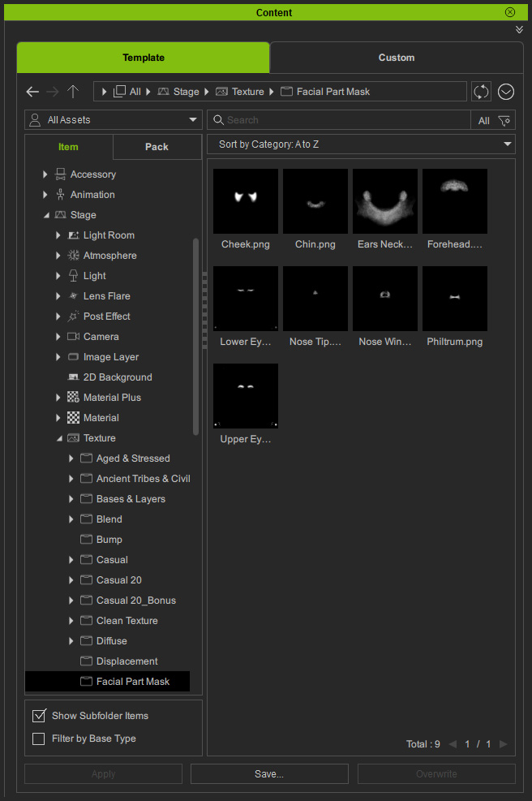This screenshot has width=532, height=801.
Task: Select the Camera item in tree
Action: click(101, 337)
